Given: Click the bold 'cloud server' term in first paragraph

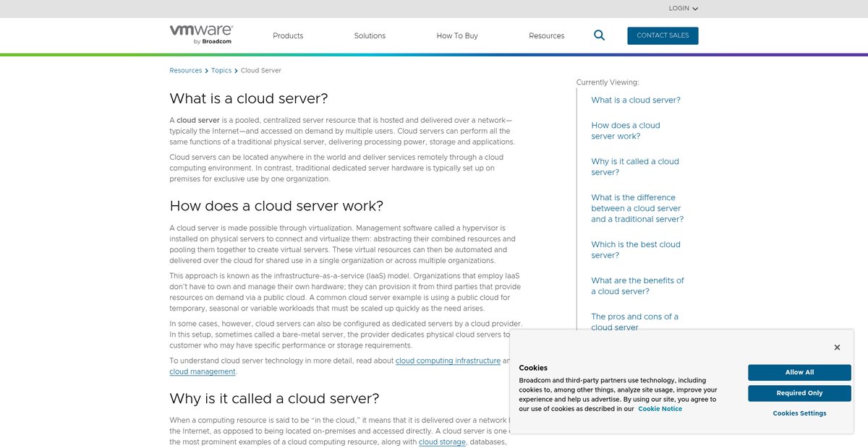Looking at the screenshot, I should [198, 120].
